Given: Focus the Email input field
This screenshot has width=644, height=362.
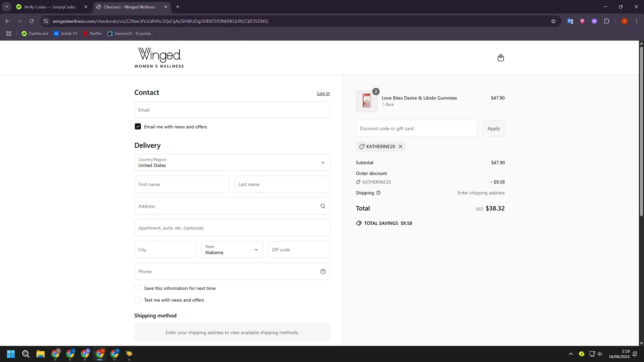Looking at the screenshot, I should point(232,110).
